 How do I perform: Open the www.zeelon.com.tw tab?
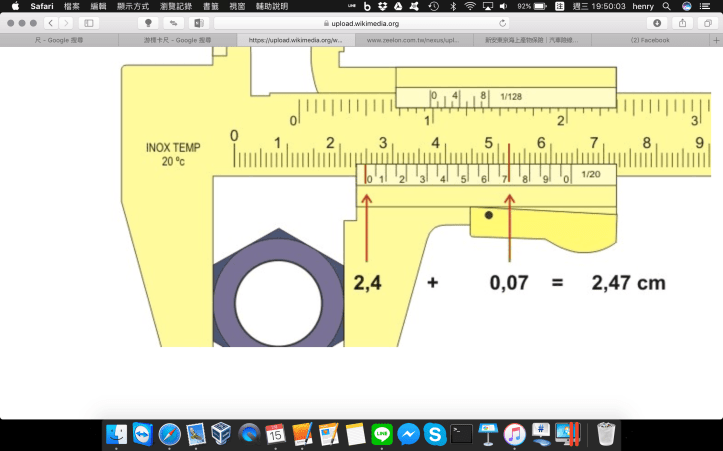413,40
